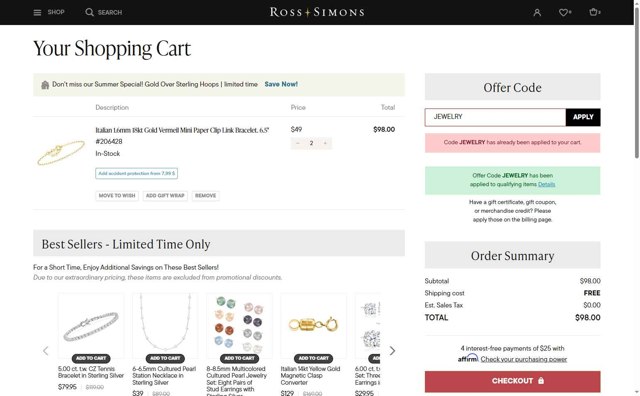The height and width of the screenshot is (396, 640).
Task: Click the Your Shopping Cart heading
Action: (112, 49)
